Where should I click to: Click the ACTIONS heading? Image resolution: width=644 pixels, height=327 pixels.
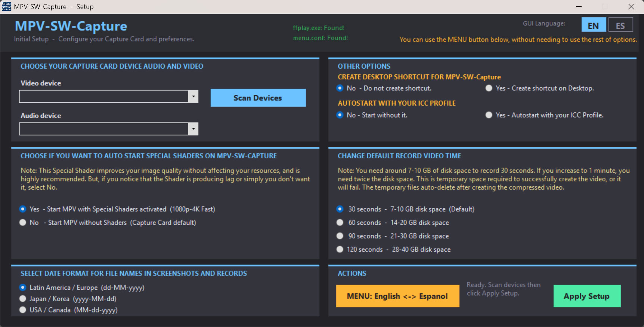[352, 273]
